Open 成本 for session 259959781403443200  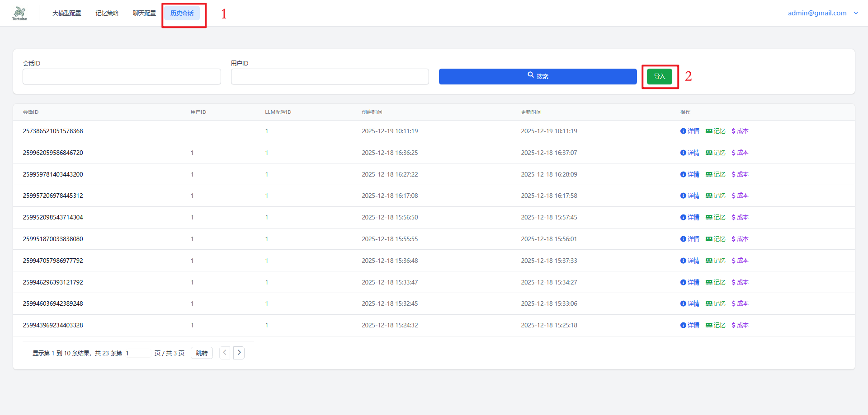click(740, 174)
